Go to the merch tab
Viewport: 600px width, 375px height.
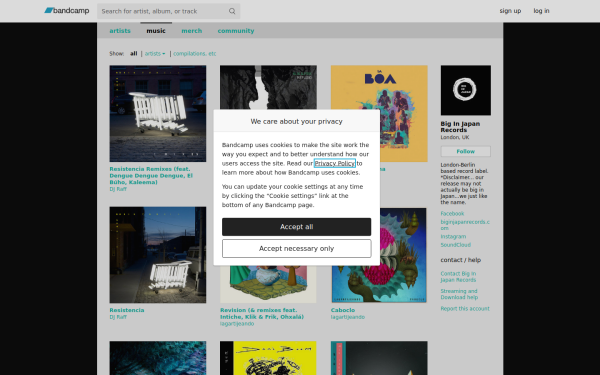click(x=191, y=31)
